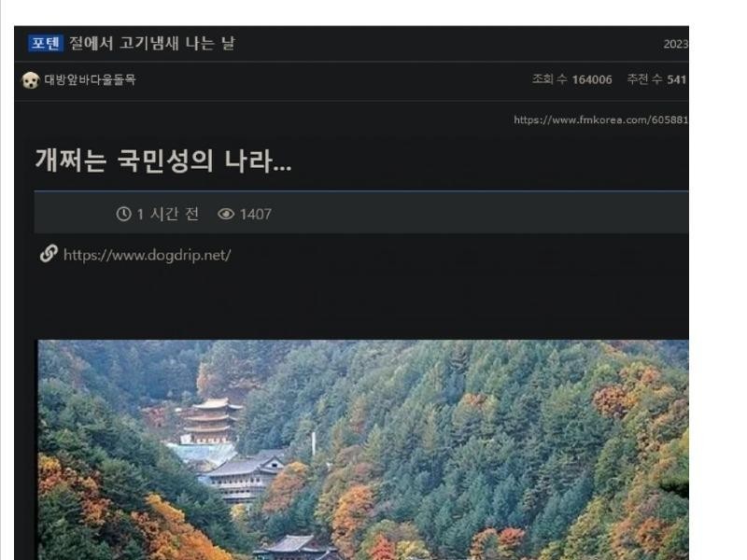
Task: Click the 1 시간 전 timestamp text
Action: pyautogui.click(x=168, y=214)
